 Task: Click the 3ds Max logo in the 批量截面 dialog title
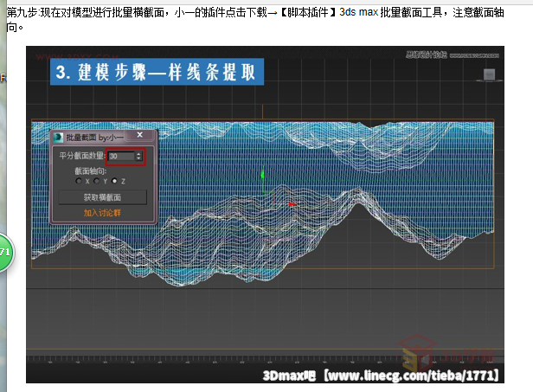[58, 138]
